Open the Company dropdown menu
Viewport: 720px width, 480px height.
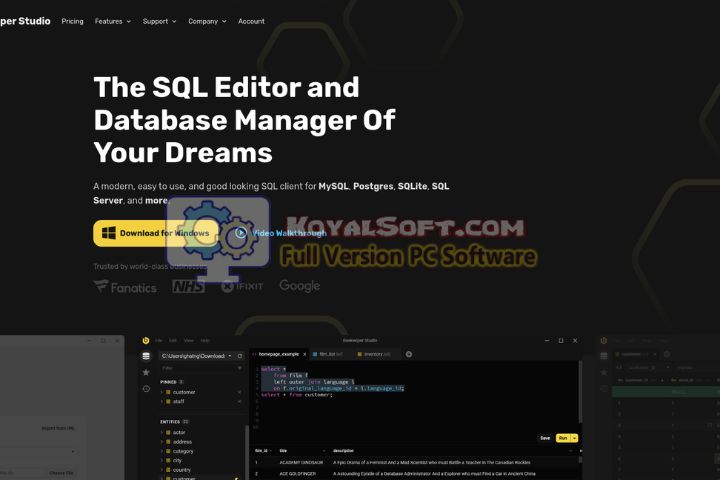tap(207, 21)
